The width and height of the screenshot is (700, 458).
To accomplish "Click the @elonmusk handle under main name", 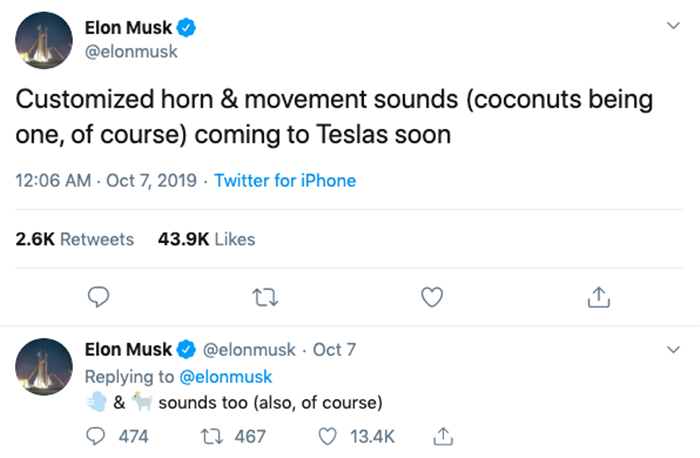I will click(131, 51).
